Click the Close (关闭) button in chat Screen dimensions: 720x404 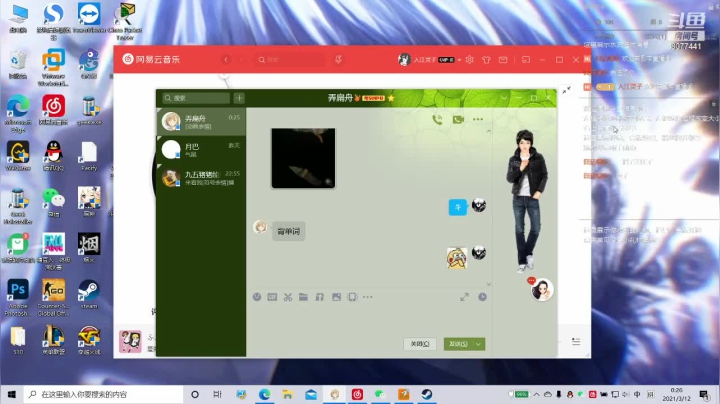tap(420, 344)
